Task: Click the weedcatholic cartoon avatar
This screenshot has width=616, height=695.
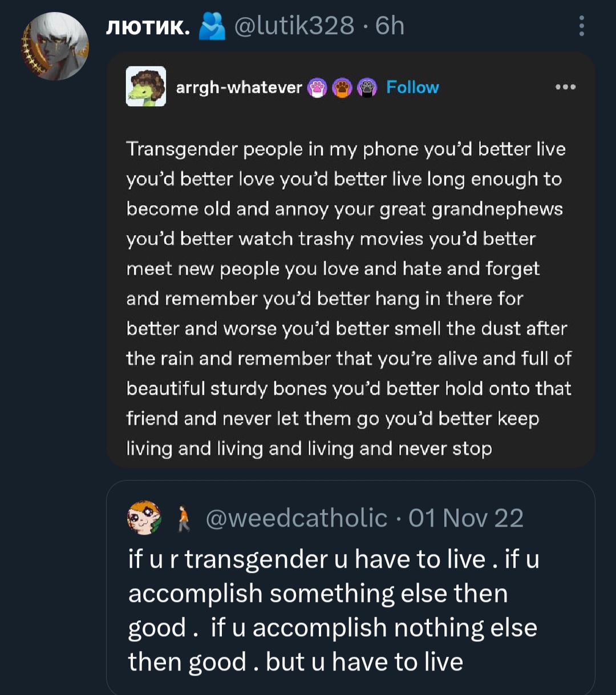Action: [x=144, y=518]
